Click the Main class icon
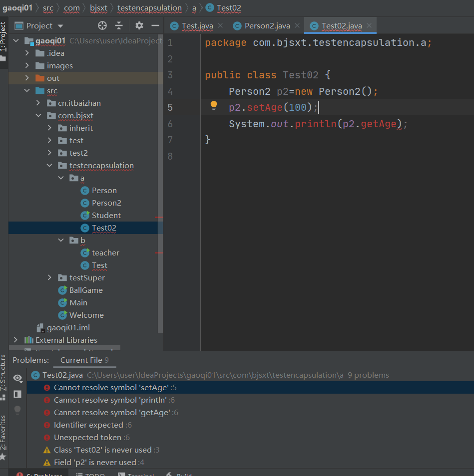 (62, 303)
